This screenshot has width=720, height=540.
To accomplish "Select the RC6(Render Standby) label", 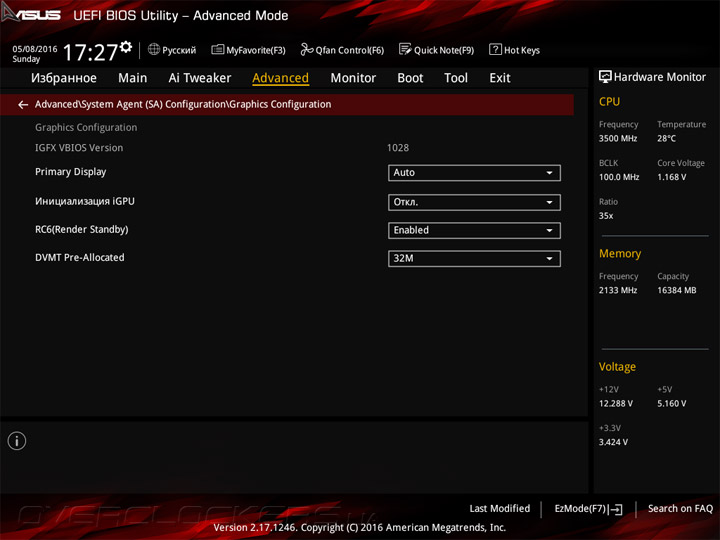I will tap(82, 230).
